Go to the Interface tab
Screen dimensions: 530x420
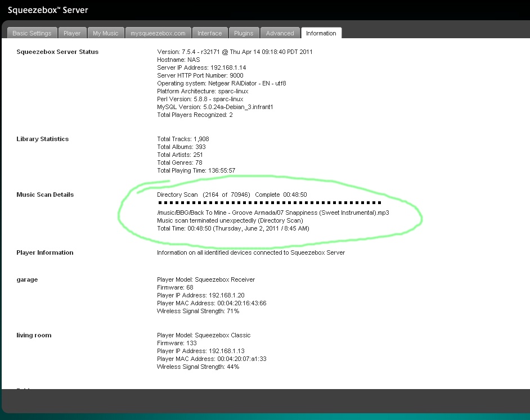click(210, 33)
